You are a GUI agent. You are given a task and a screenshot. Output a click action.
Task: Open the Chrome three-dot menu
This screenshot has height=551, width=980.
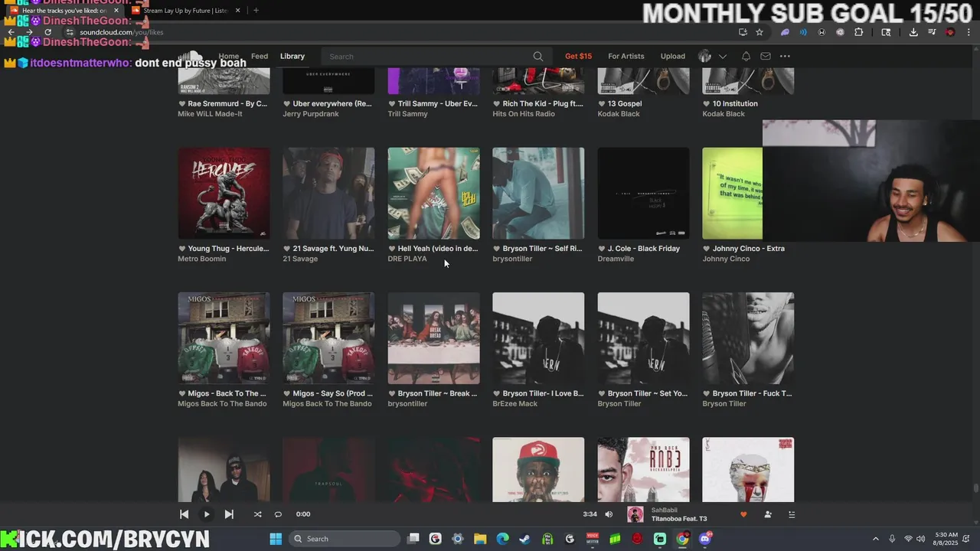[969, 32]
